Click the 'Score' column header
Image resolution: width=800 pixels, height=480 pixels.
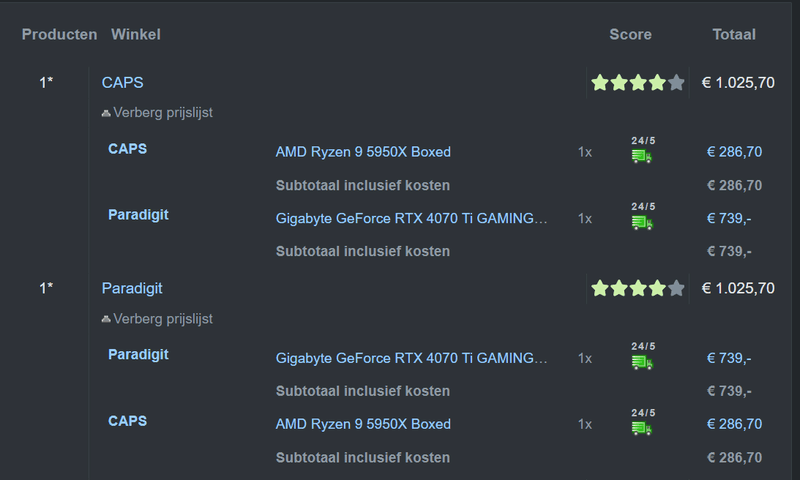(x=630, y=35)
